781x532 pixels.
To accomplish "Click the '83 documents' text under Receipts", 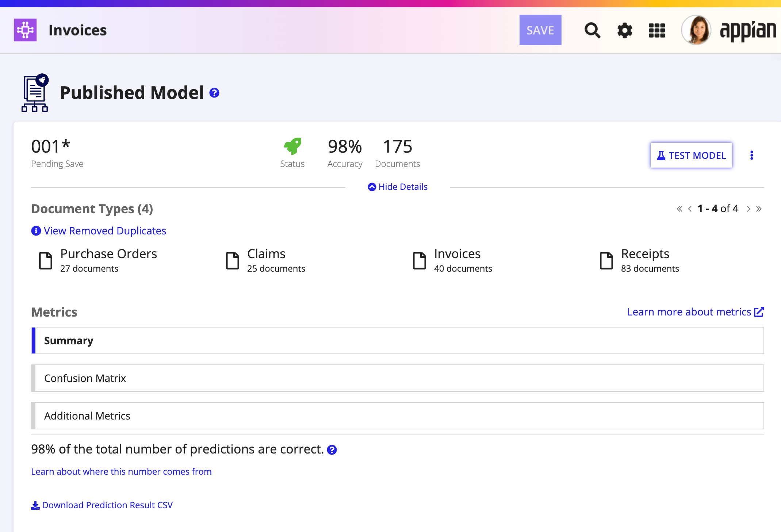I will pyautogui.click(x=650, y=268).
